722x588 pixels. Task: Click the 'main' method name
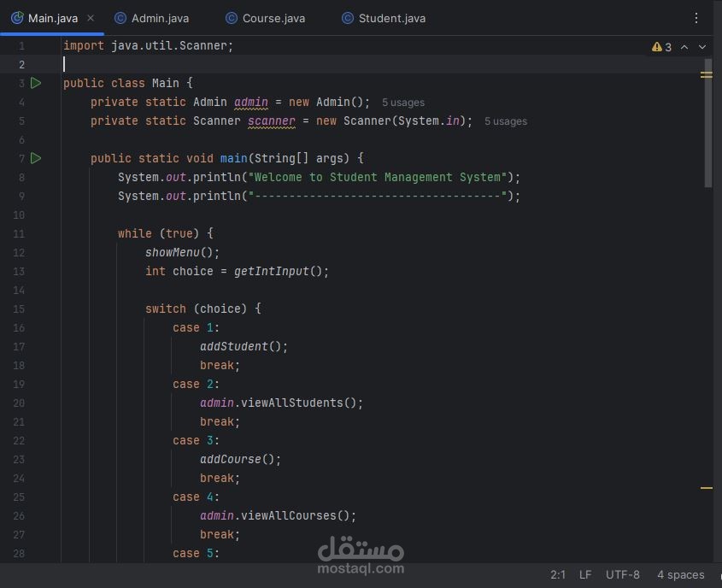pos(233,158)
